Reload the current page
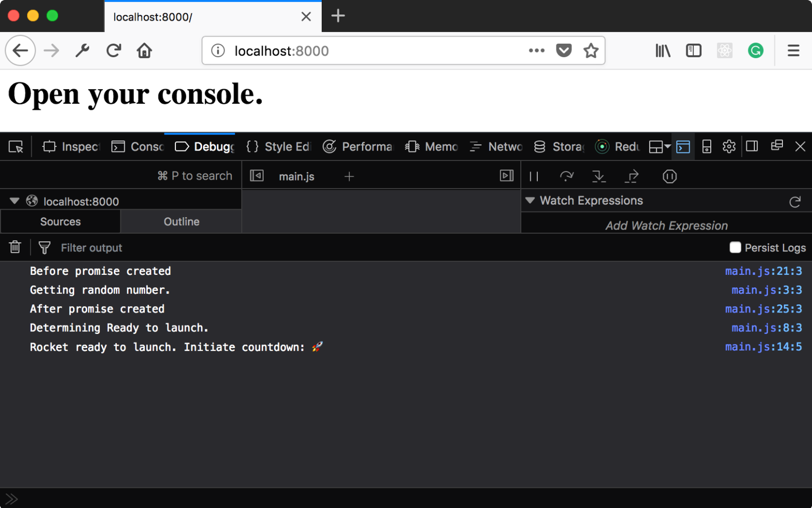This screenshot has height=508, width=812. click(x=114, y=51)
